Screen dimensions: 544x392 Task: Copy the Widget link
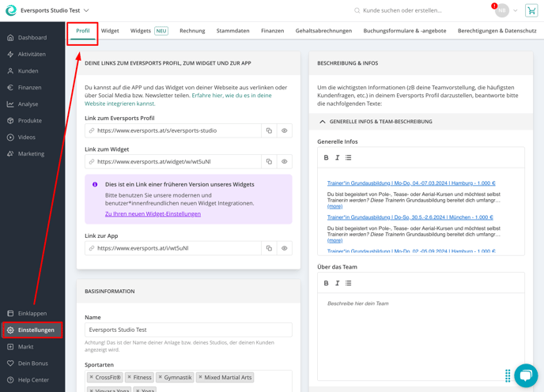(x=269, y=162)
